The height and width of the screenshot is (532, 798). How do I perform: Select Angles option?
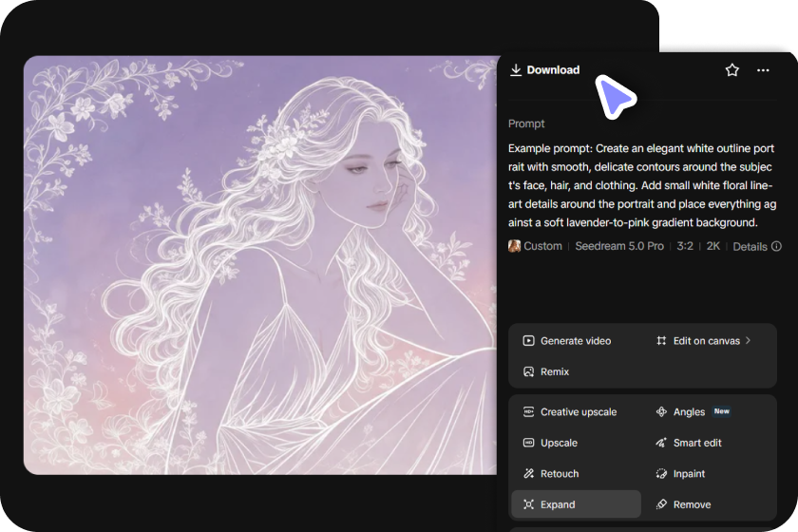[x=680, y=412]
